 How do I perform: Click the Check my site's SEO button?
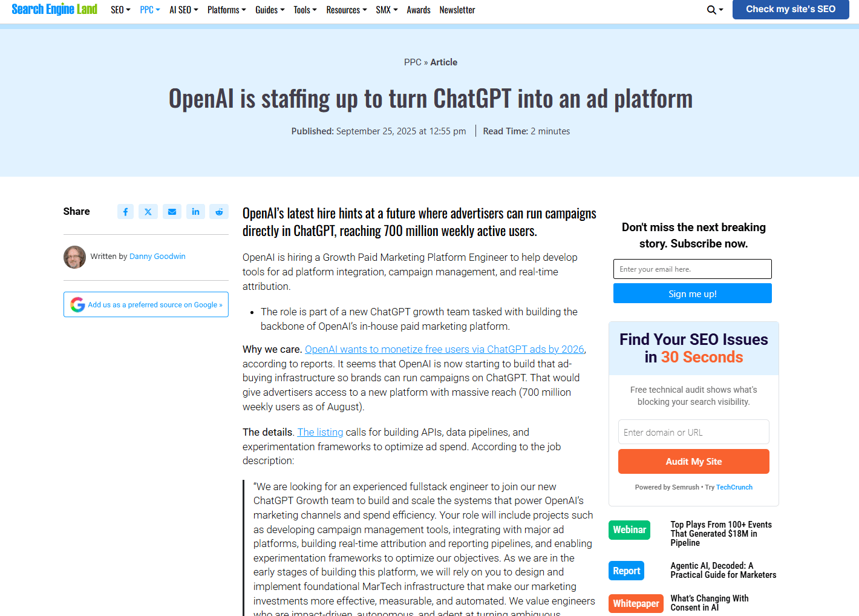pyautogui.click(x=791, y=9)
